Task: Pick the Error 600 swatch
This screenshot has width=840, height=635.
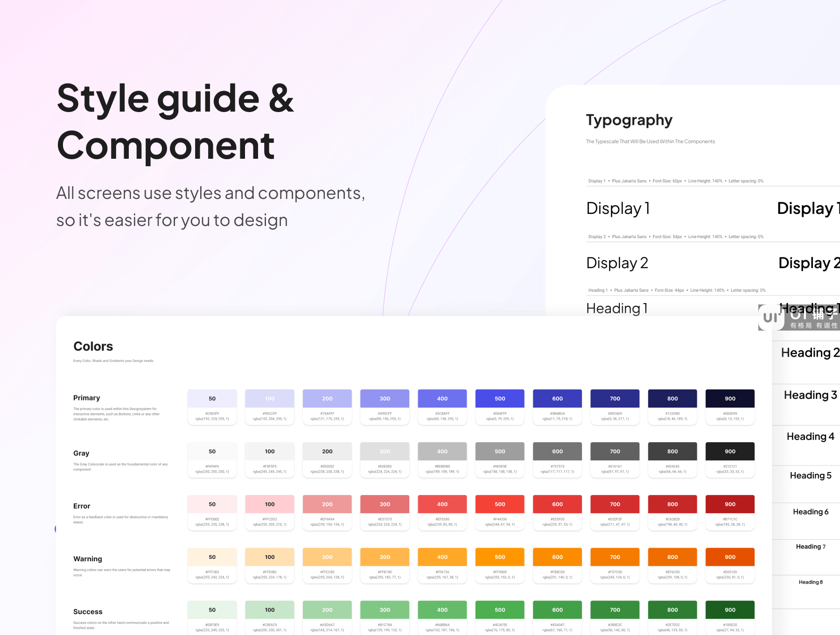Action: [x=558, y=512]
